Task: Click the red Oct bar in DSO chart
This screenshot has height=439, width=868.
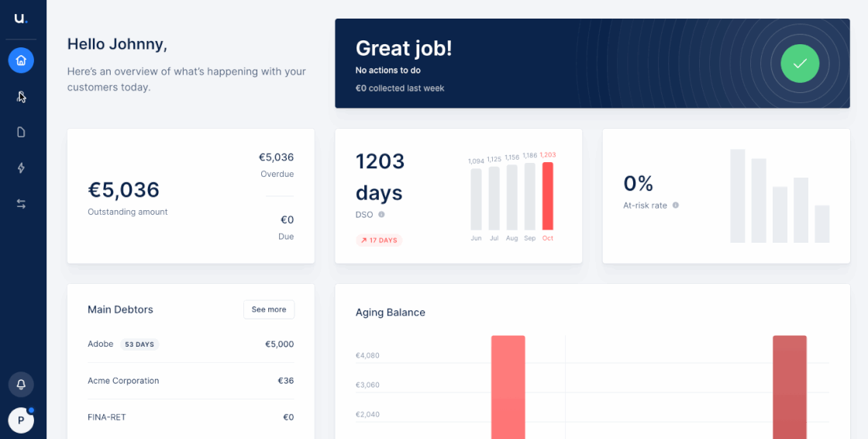Action: click(548, 196)
